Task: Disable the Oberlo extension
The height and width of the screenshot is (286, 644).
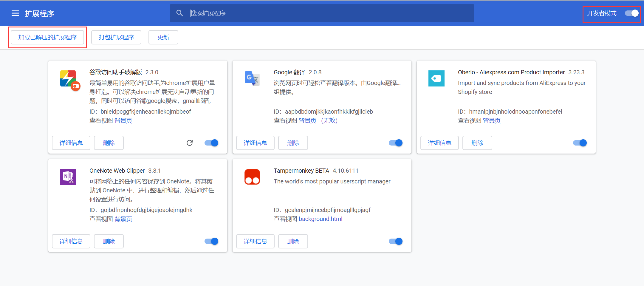Action: (580, 143)
